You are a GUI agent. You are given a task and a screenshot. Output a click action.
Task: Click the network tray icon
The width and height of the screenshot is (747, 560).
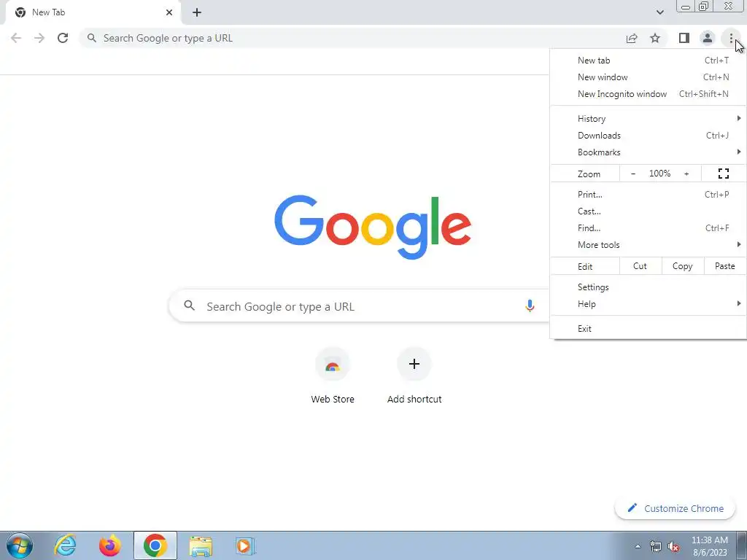click(656, 546)
